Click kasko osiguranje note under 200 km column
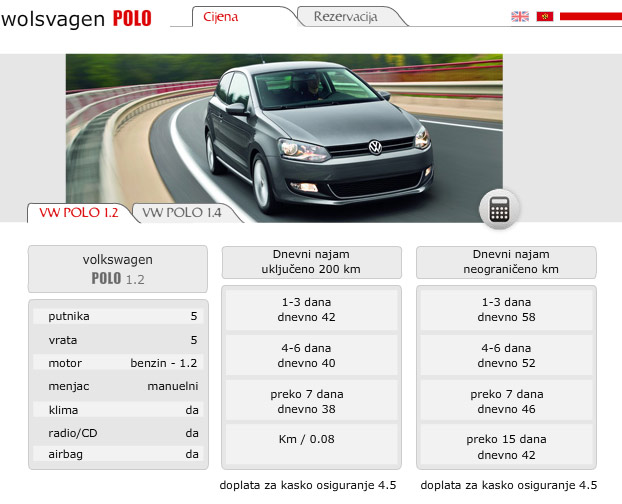The width and height of the screenshot is (622, 504). pos(308,485)
